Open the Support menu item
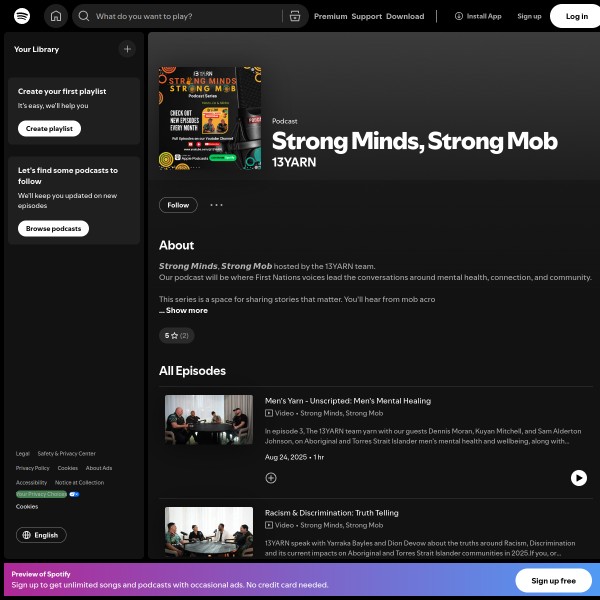 (367, 16)
